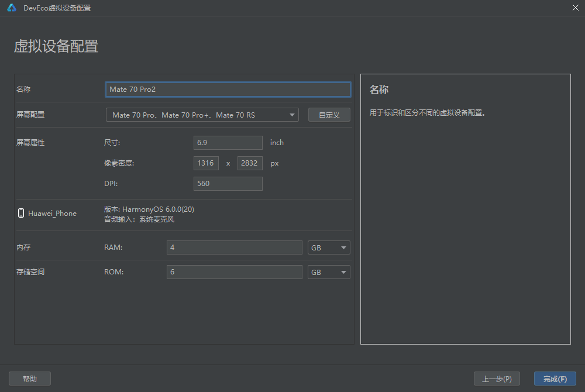
Task: Click the 存储空间 label
Action: (30, 272)
